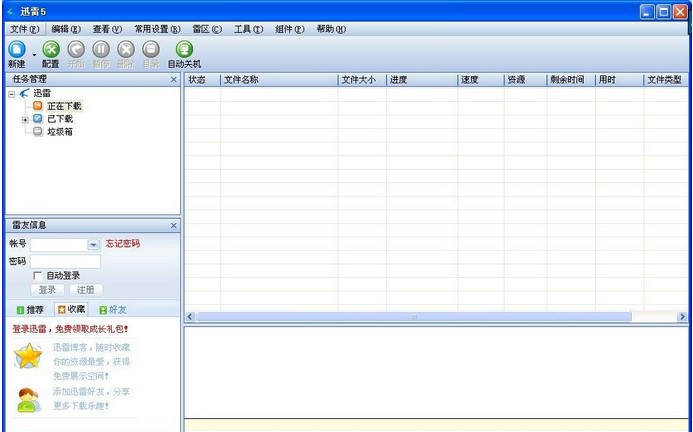Image resolution: width=693 pixels, height=432 pixels.
Task: Open the 帐号 account dropdown arrow
Action: coord(94,244)
